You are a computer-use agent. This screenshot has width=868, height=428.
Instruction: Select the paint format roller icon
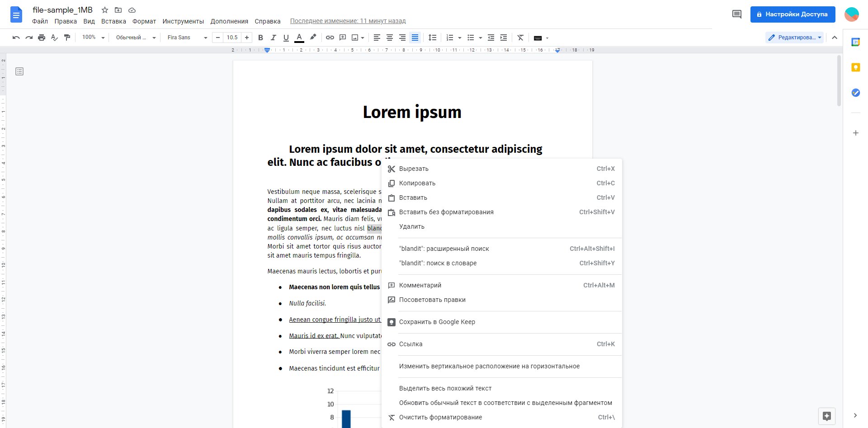(67, 38)
